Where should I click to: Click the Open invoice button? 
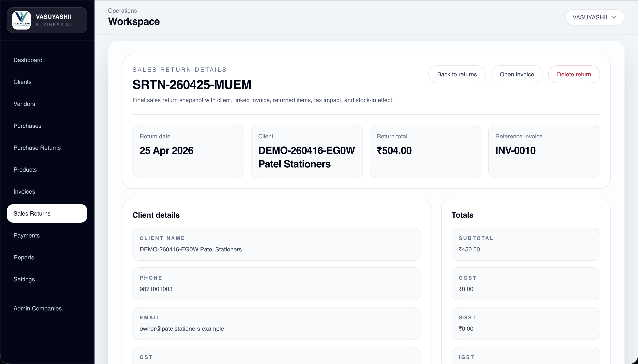pyautogui.click(x=517, y=74)
